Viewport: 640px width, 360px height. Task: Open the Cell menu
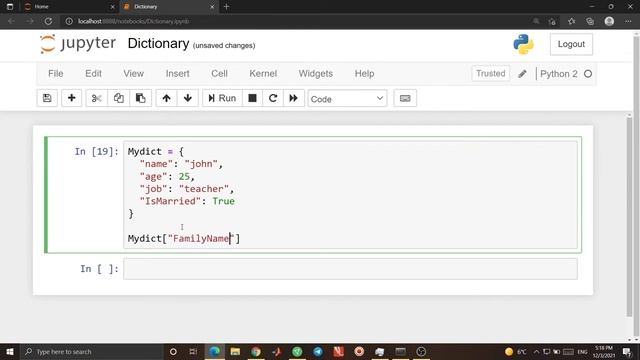[x=219, y=73]
